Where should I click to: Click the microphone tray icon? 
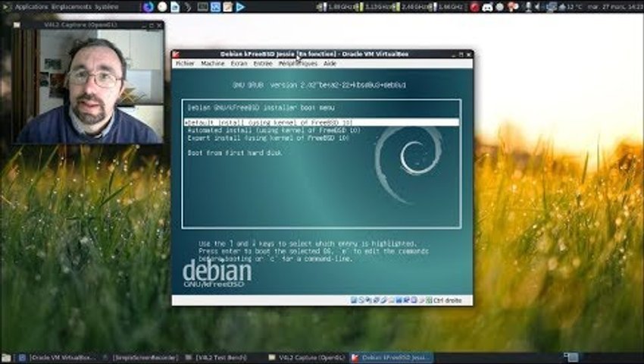(x=528, y=7)
